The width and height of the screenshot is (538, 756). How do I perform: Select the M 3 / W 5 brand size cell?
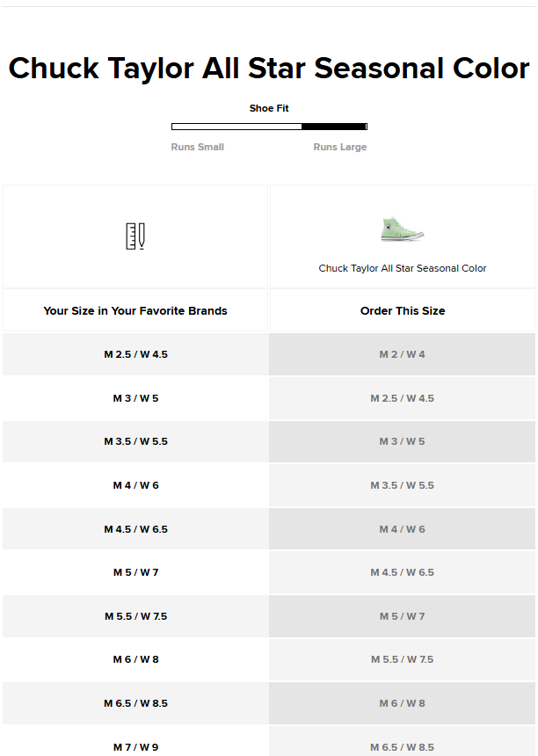click(135, 398)
